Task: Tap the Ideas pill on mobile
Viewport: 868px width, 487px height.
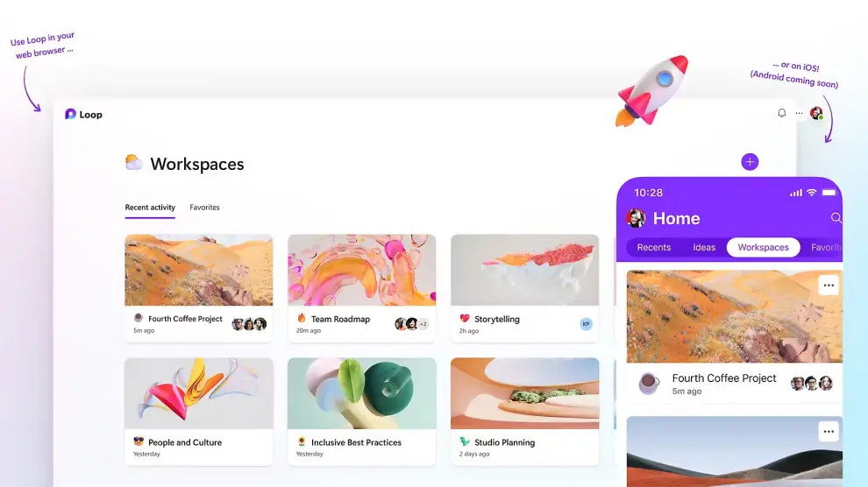Action: (x=704, y=247)
